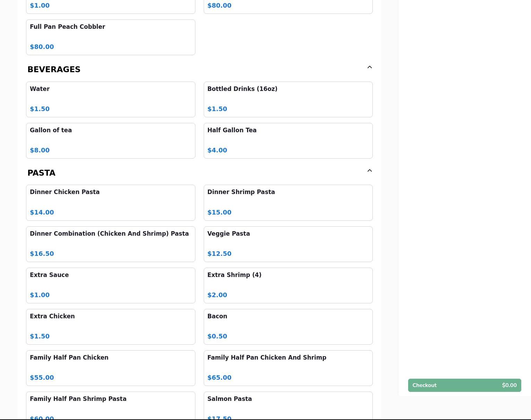
Task: Pick the Dinner Shrimp Pasta item
Action: click(288, 203)
